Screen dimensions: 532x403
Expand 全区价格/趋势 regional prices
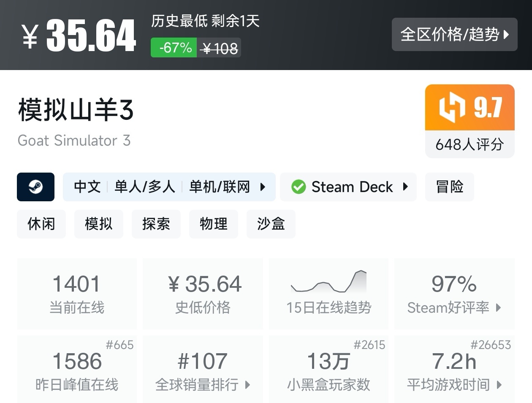click(x=454, y=34)
